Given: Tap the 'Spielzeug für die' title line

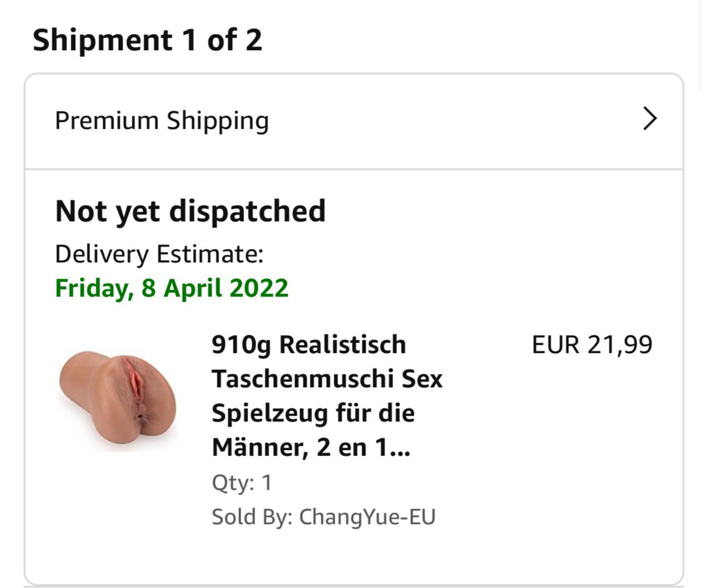Looking at the screenshot, I should point(313,413).
